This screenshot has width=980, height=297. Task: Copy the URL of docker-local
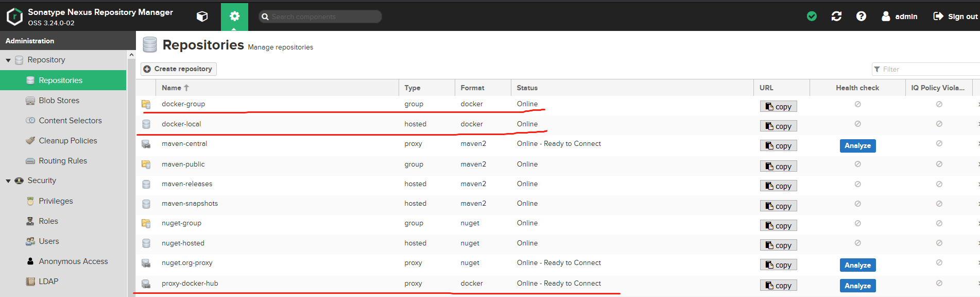(778, 126)
